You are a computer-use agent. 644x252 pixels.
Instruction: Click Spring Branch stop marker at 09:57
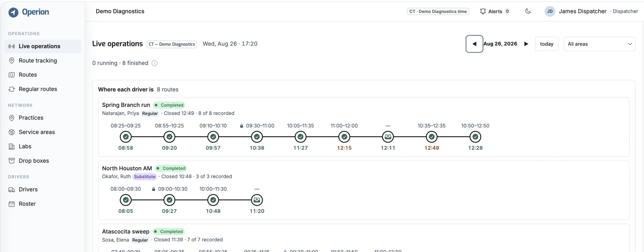pos(213,137)
